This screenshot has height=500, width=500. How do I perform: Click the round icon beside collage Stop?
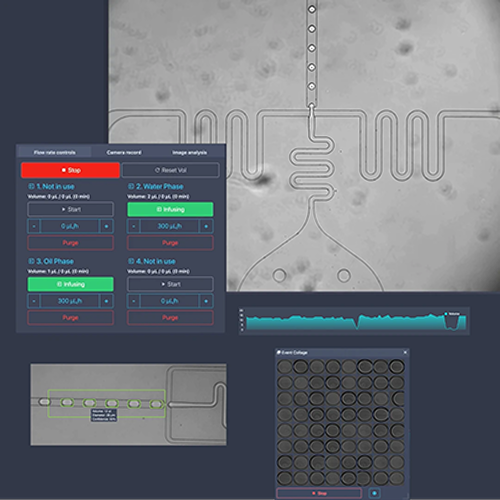(x=374, y=493)
